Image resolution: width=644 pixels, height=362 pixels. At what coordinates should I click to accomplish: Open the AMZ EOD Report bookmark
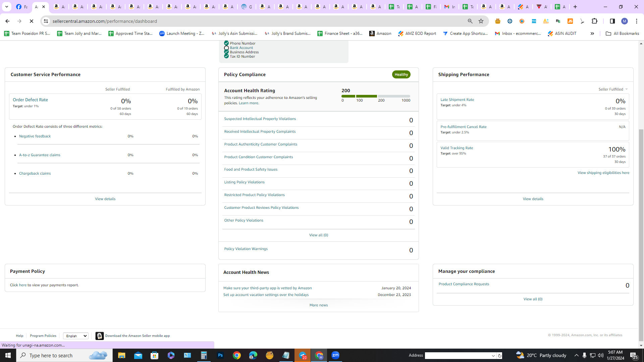[x=417, y=34]
